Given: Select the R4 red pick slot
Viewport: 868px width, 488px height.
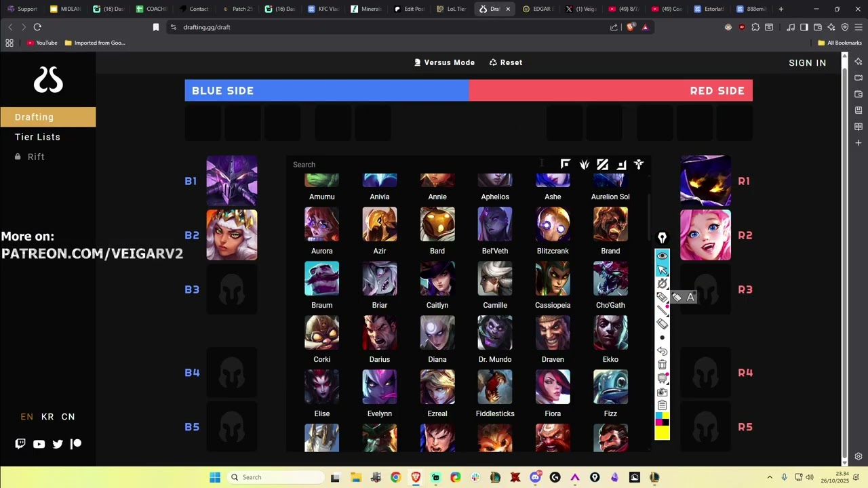Looking at the screenshot, I should pyautogui.click(x=705, y=372).
